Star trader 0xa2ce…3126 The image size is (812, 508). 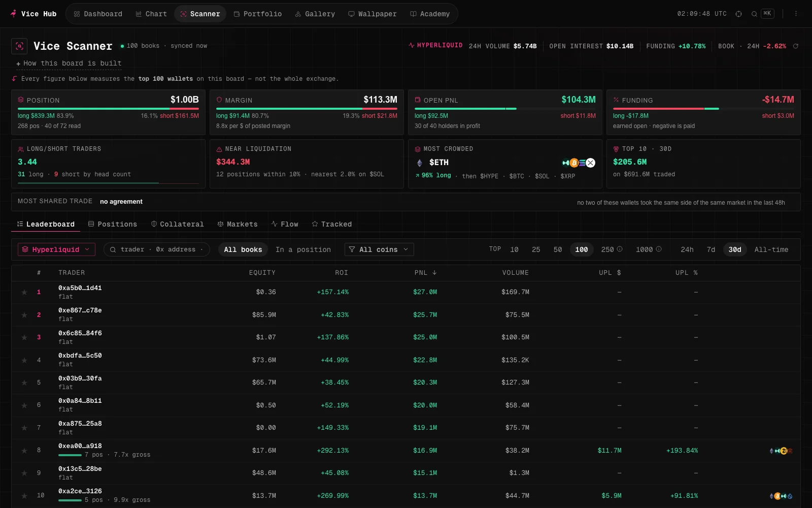(24, 496)
